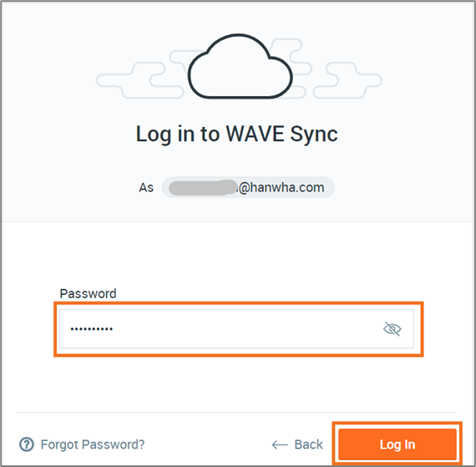Screen dimensions: 476x467
Task: Click the orange Log In button
Action: 398,444
